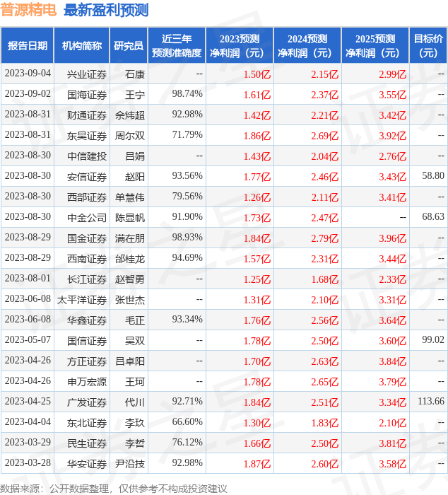Click accuracy value 66.60%

[187, 422]
